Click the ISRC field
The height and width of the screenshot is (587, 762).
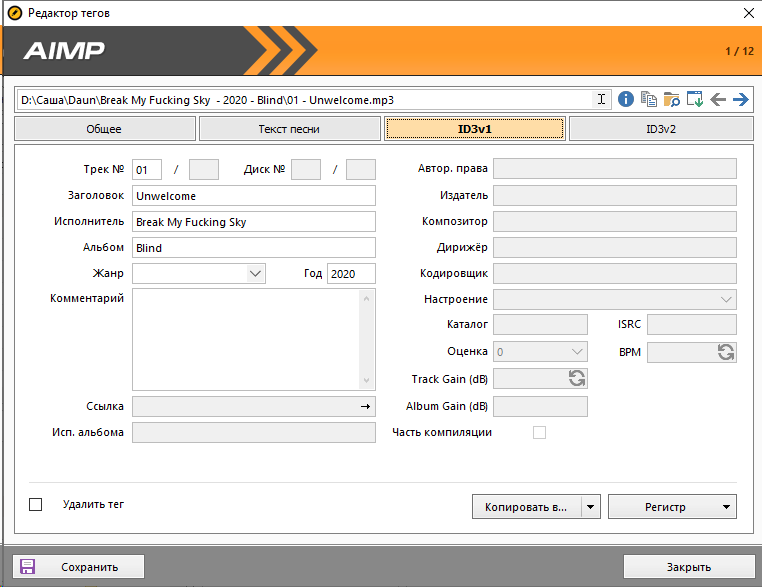tap(692, 325)
